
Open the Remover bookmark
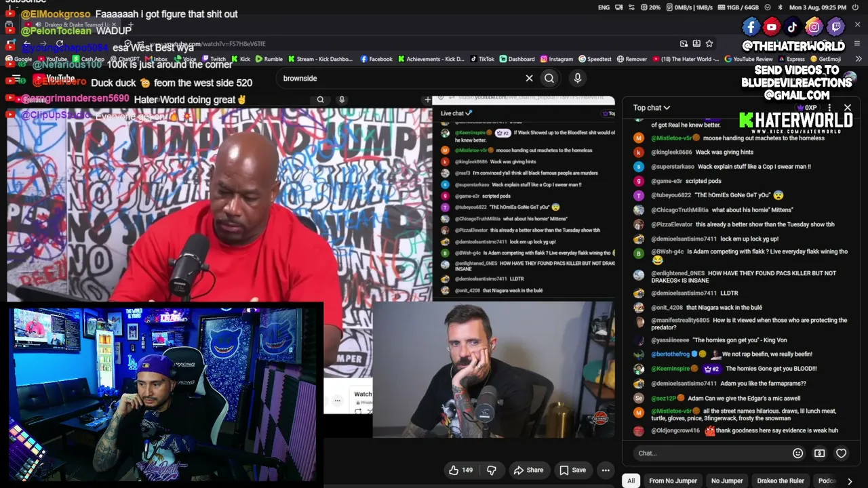632,59
